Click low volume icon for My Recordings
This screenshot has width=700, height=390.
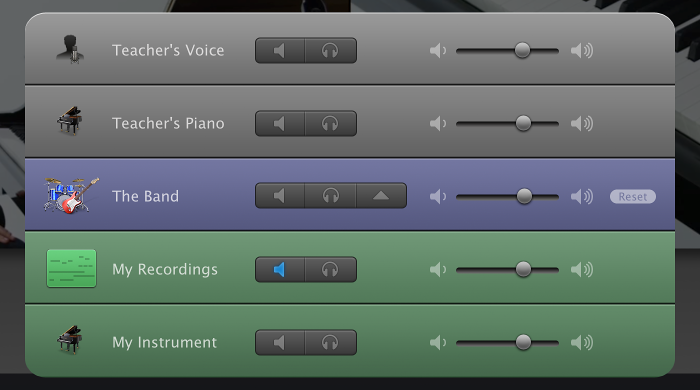(x=438, y=269)
